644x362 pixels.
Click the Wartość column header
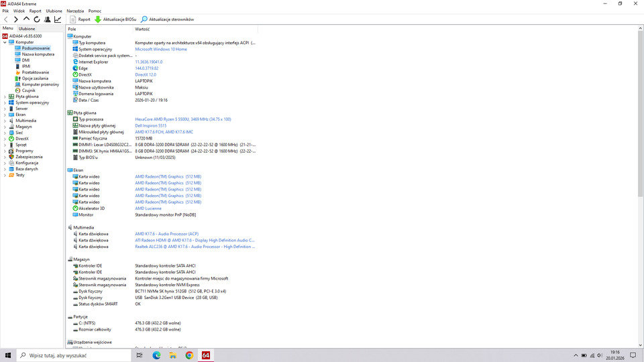[x=142, y=29]
